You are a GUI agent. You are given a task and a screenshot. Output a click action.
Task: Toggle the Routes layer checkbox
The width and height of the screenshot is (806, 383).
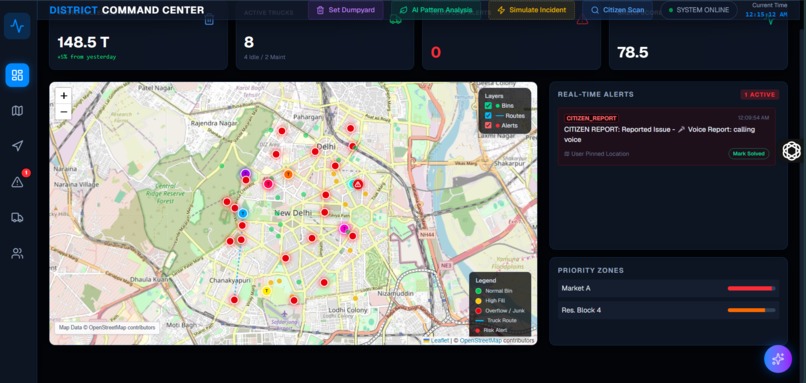point(488,116)
